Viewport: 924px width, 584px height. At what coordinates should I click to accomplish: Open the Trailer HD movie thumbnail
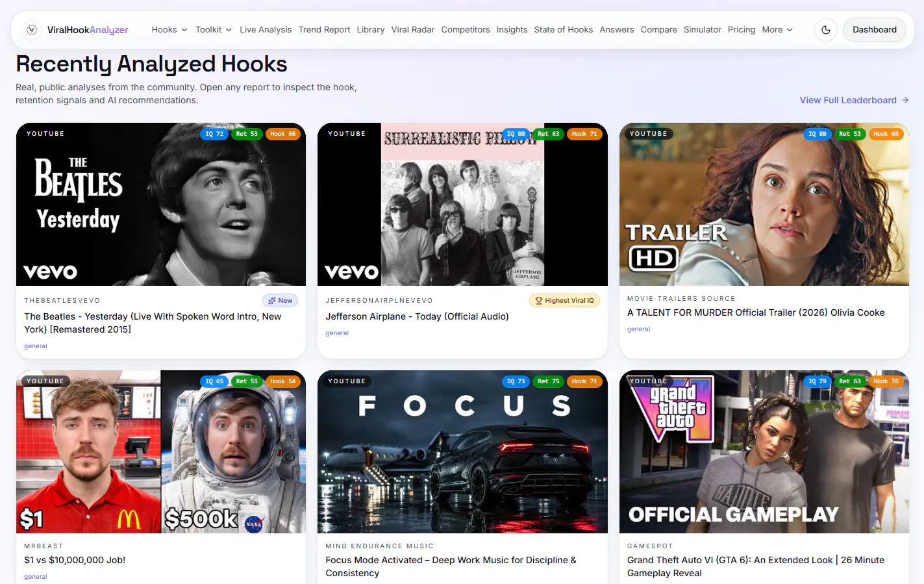click(x=764, y=204)
